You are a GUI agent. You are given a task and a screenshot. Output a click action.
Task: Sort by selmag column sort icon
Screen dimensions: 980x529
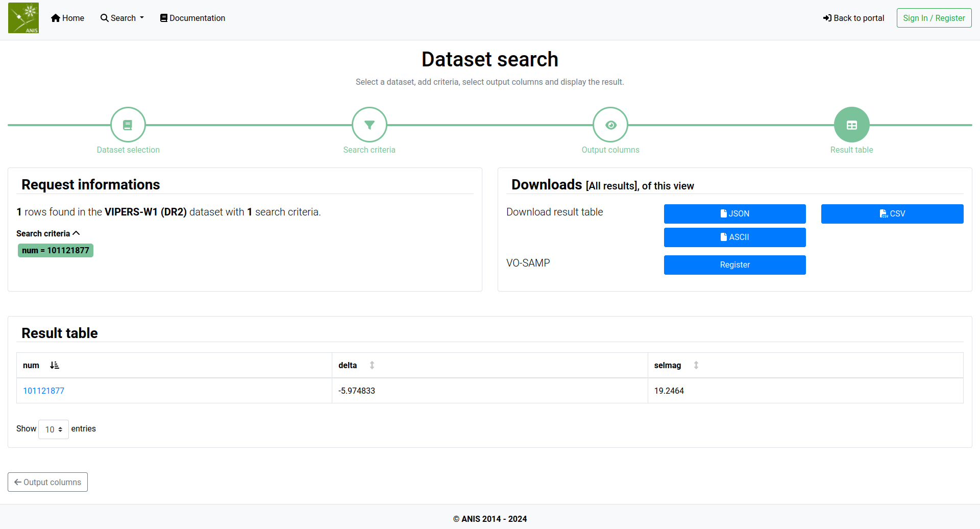tap(696, 365)
